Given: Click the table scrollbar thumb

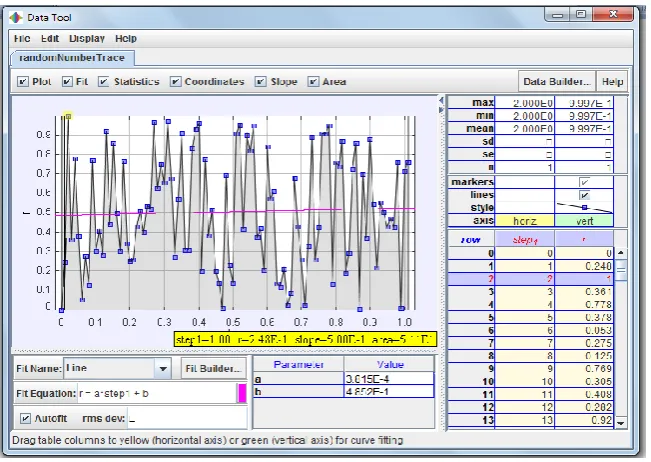Looking at the screenshot, I should [621, 270].
